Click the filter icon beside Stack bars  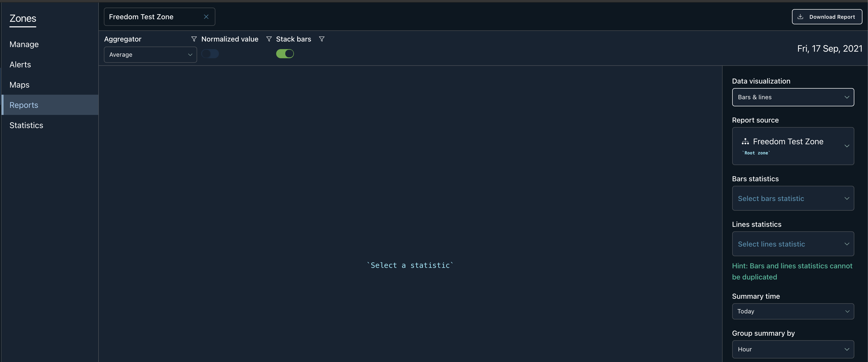click(x=322, y=39)
